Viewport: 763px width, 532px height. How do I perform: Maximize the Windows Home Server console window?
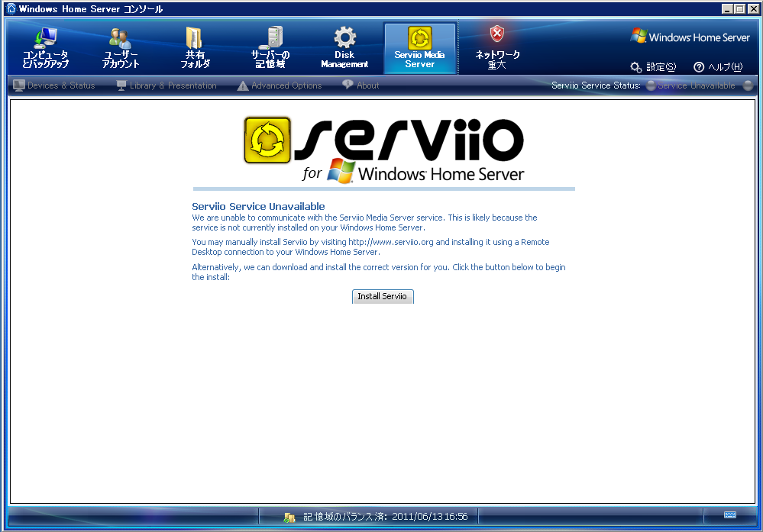click(x=739, y=8)
